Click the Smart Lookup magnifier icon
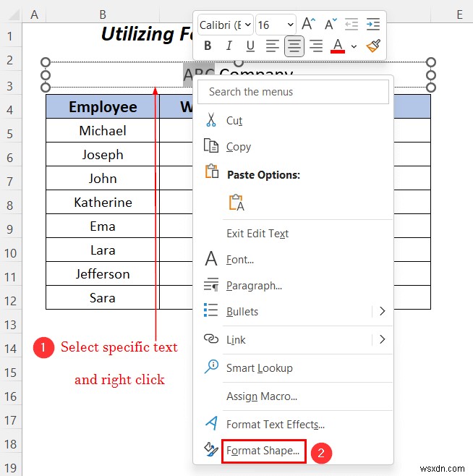Viewport: 473px width, 476px height. 211,367
